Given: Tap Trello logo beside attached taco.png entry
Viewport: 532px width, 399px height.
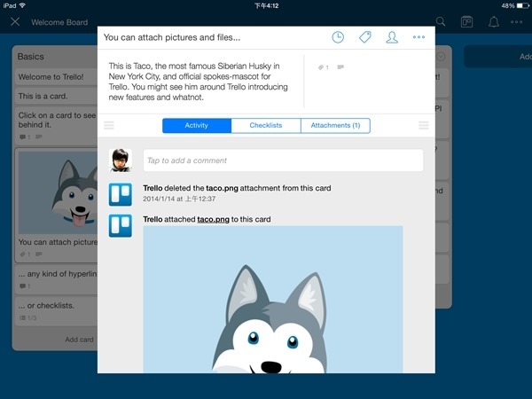Looking at the screenshot, I should coord(121,225).
